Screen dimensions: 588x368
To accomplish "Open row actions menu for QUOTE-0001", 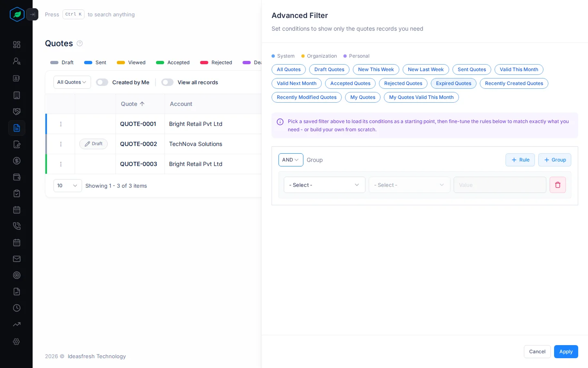I will click(61, 124).
